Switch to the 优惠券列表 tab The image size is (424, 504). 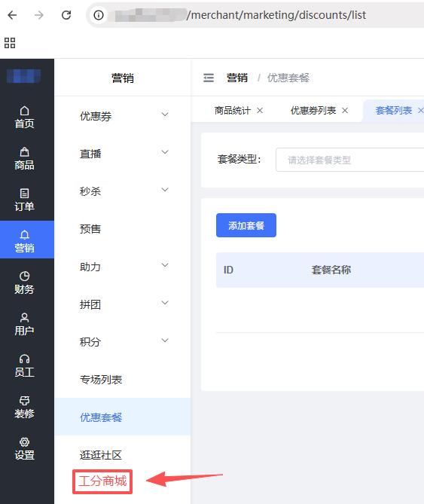pos(313,111)
